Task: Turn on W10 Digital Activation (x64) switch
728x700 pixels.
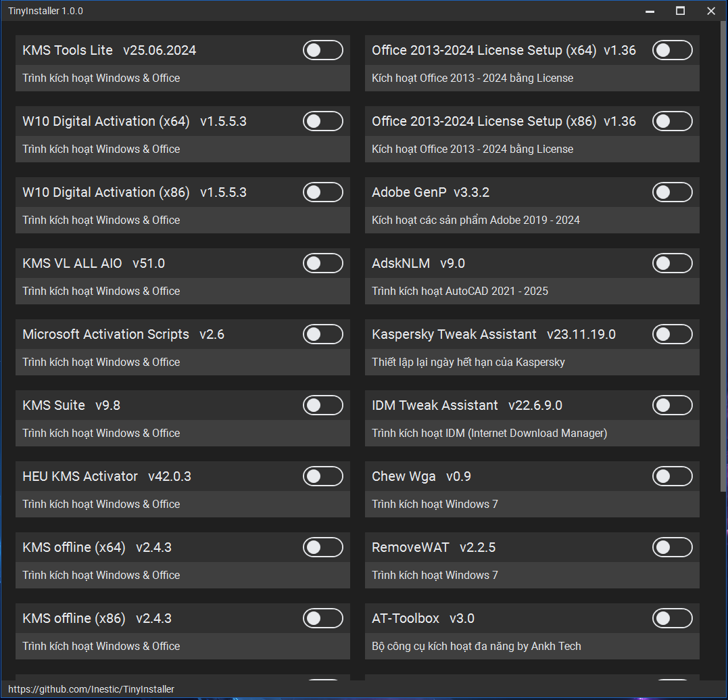Action: tap(323, 121)
